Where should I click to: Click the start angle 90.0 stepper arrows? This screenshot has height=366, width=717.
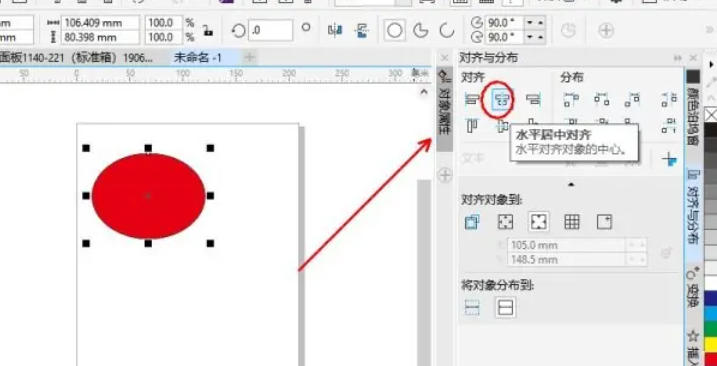pyautogui.click(x=535, y=22)
